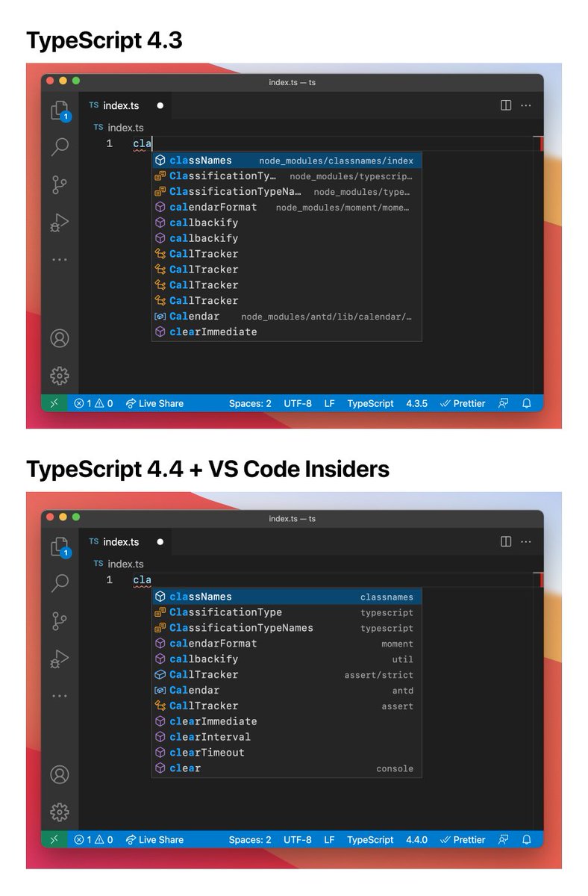Viewport: 588px width, 896px height.
Task: Select index.ts tab in TypeScript 4.4 window
Action: 125,541
